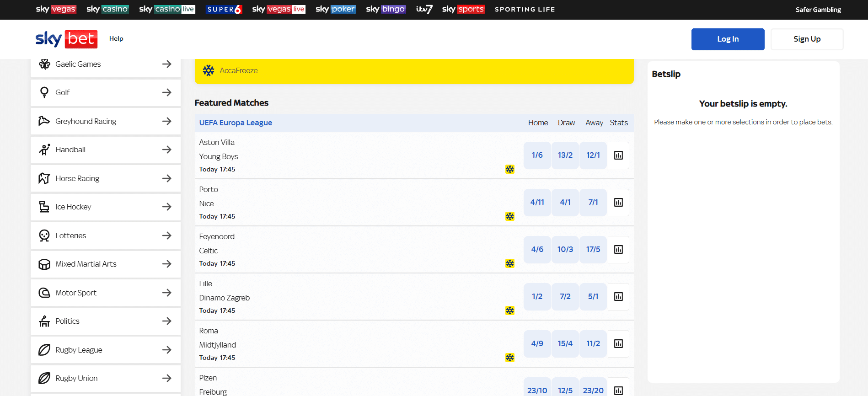Expand Motor Sport arrow

pos(167,293)
